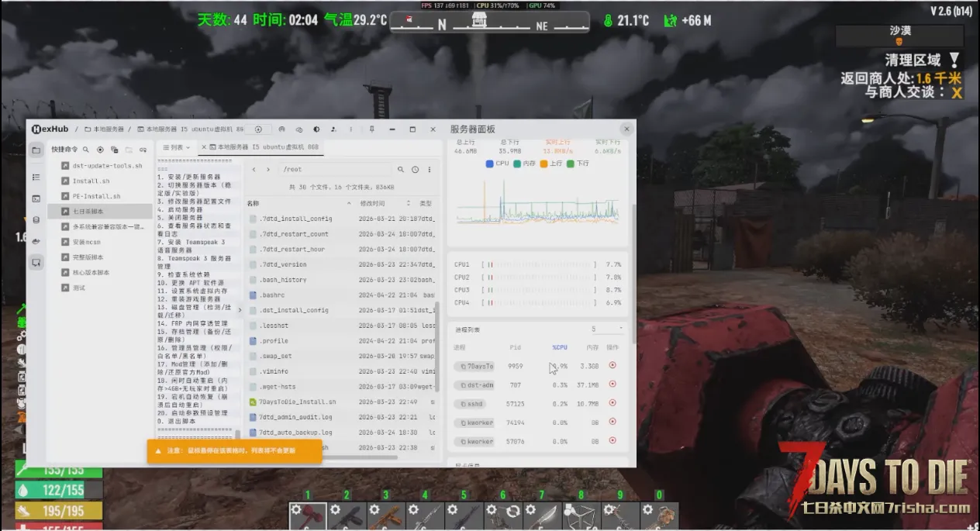Image resolution: width=980 pixels, height=531 pixels.
Task: Pin the HexHub window with pin icon
Action: (372, 129)
